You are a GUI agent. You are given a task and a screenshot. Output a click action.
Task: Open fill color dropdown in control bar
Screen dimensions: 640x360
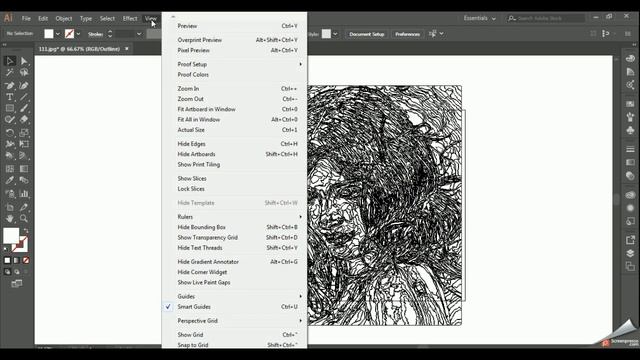58,34
